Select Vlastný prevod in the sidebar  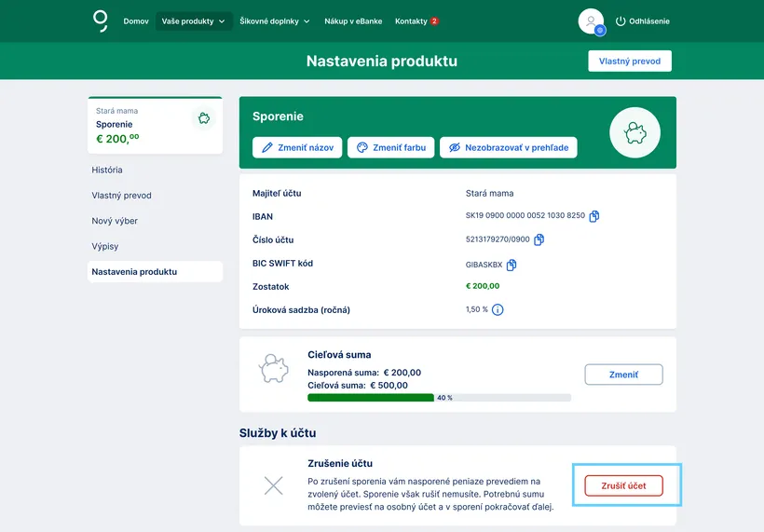tap(122, 196)
